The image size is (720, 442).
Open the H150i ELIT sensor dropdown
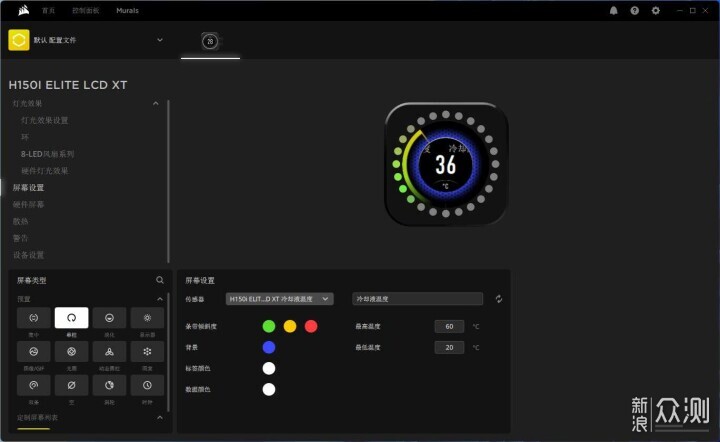click(x=280, y=299)
